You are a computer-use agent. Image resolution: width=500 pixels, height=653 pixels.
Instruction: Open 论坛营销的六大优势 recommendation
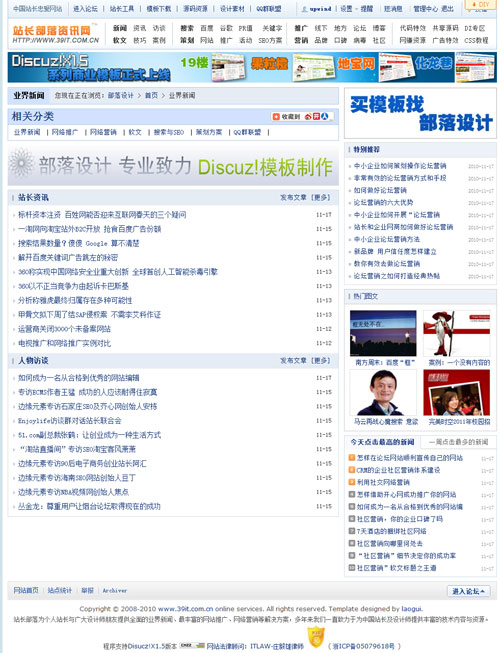(x=383, y=202)
